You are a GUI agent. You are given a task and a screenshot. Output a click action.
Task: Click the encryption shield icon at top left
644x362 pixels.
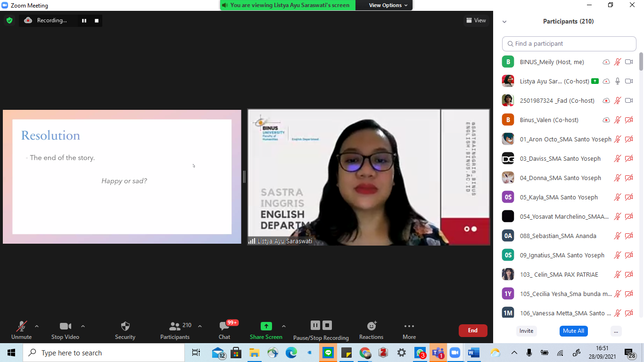click(9, 20)
